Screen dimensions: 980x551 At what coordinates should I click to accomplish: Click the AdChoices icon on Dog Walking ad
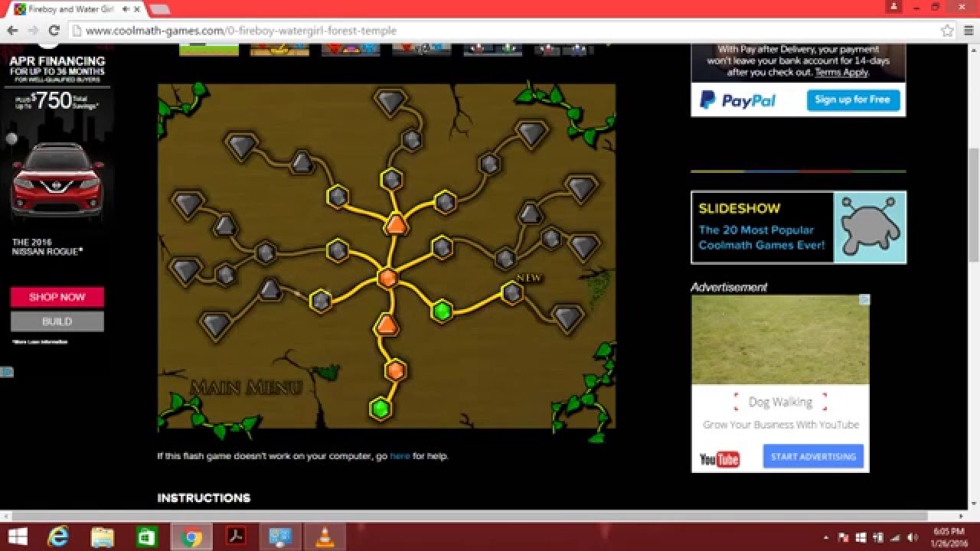pyautogui.click(x=864, y=300)
